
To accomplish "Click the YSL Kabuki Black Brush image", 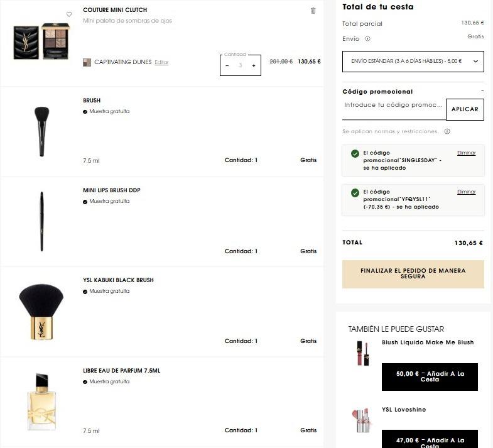I will coord(41,312).
